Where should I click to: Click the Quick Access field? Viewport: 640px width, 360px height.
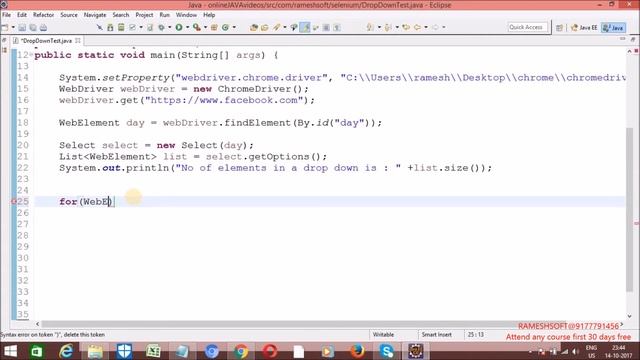[527, 27]
